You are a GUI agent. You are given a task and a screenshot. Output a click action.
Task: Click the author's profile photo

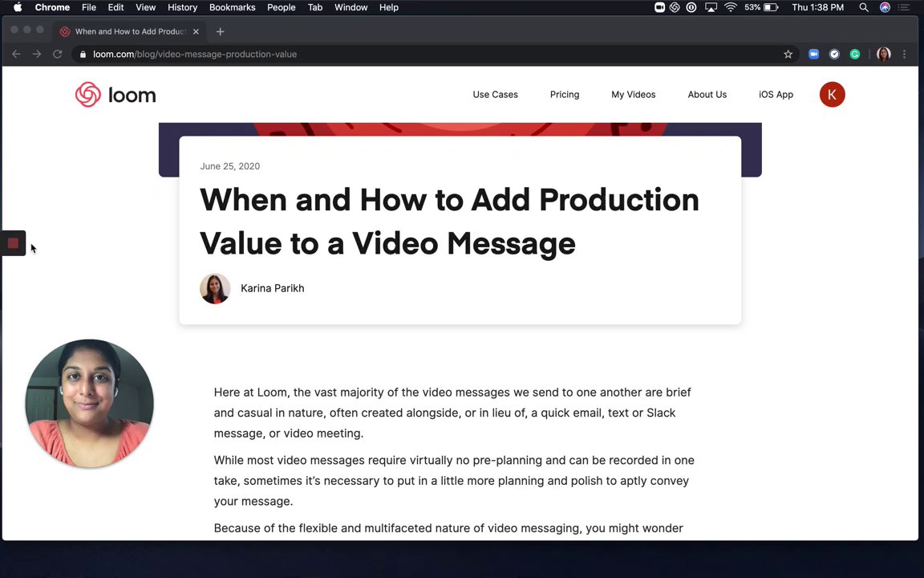(215, 288)
